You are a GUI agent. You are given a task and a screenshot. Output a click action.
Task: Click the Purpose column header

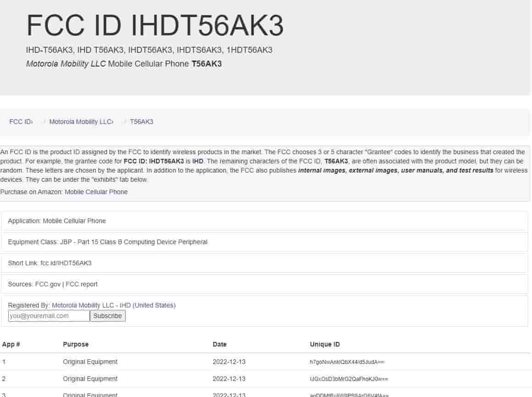[76, 344]
